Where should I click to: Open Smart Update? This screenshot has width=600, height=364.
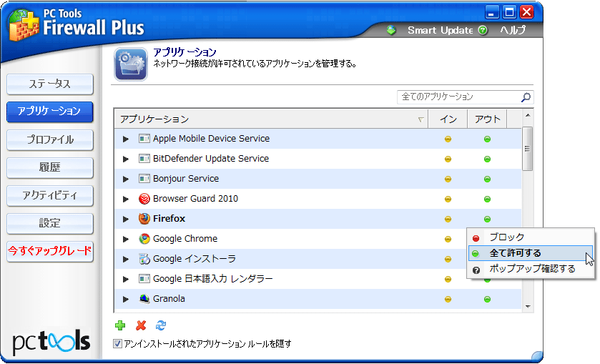pos(440,30)
